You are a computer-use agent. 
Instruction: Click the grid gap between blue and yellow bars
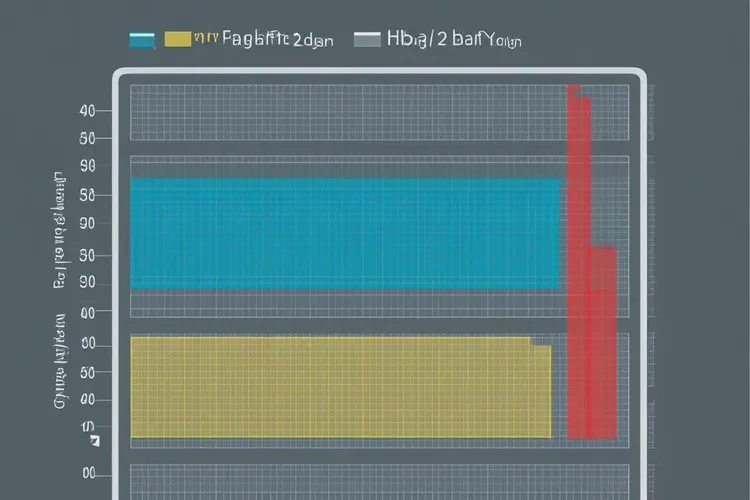click(344, 312)
